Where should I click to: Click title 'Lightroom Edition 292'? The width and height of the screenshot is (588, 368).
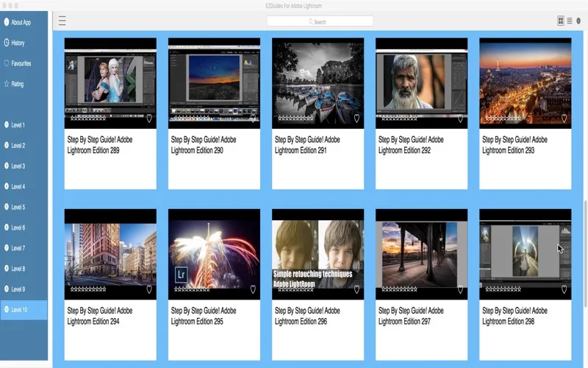[405, 150]
